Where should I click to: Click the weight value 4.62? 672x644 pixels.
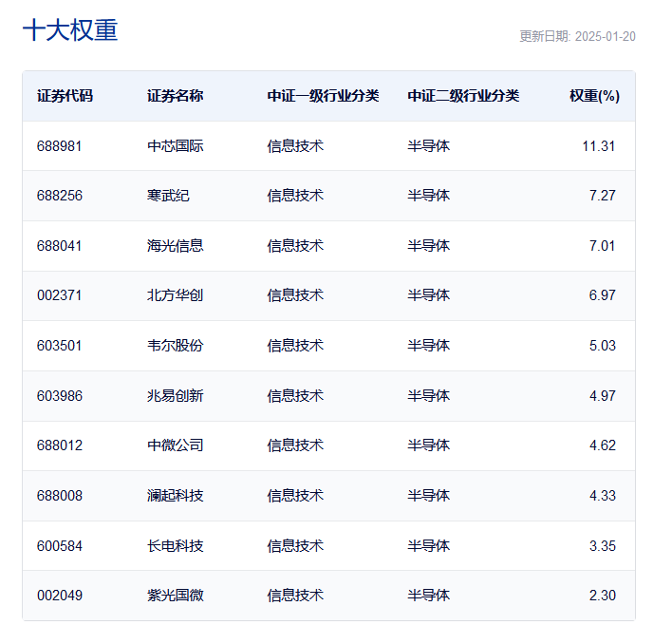pyautogui.click(x=602, y=445)
